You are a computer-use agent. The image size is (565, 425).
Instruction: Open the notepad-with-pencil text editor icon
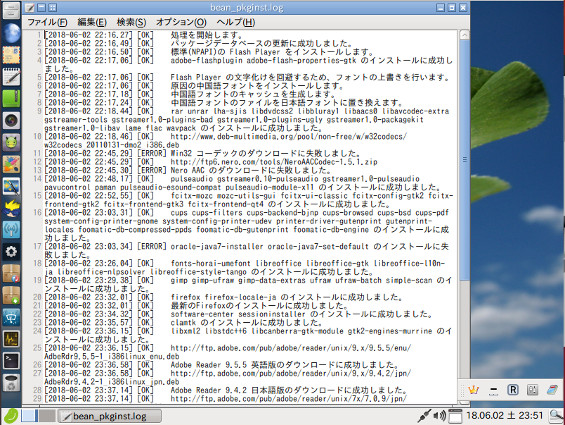point(12,77)
